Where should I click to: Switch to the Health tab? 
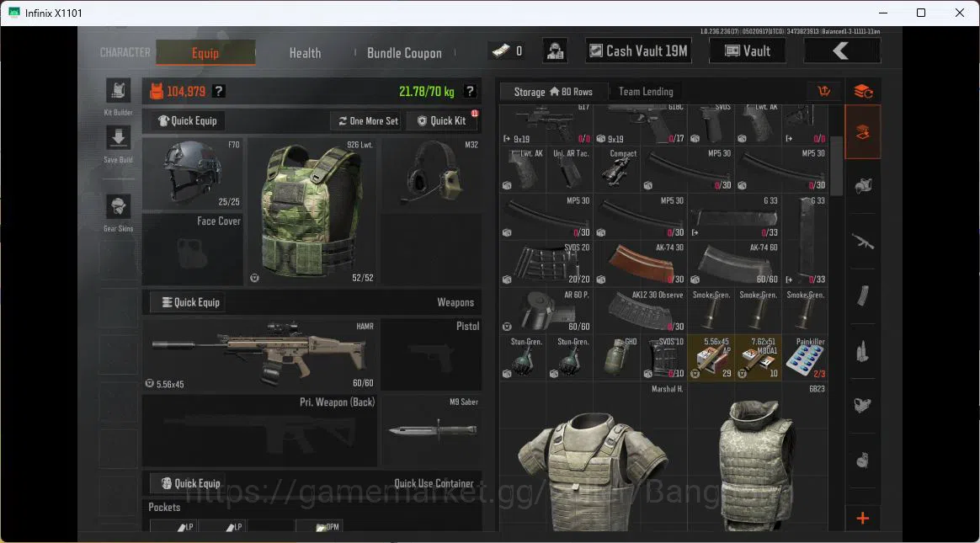click(x=305, y=53)
